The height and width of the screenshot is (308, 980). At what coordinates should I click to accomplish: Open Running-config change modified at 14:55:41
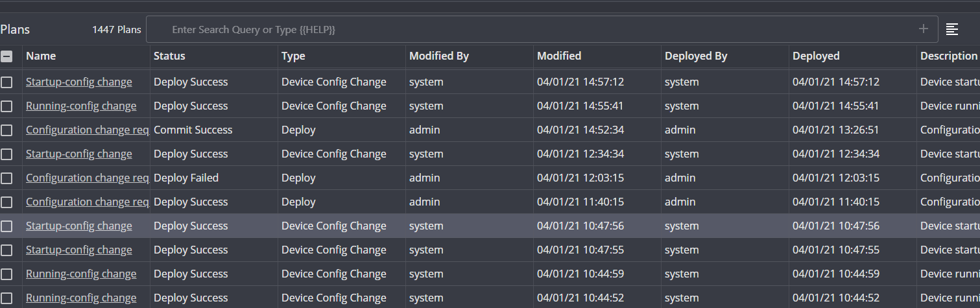click(x=81, y=106)
